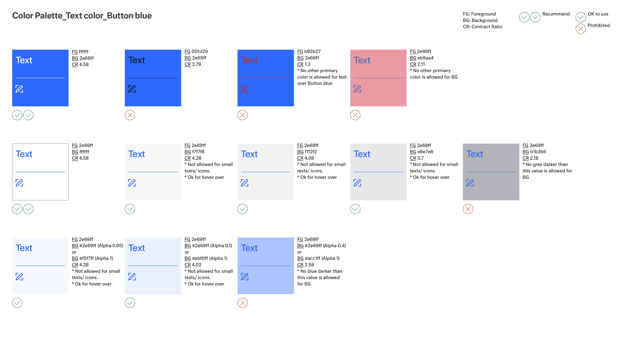
Task: Click the green check under the e6e7e8 swatch
Action: coord(355,209)
